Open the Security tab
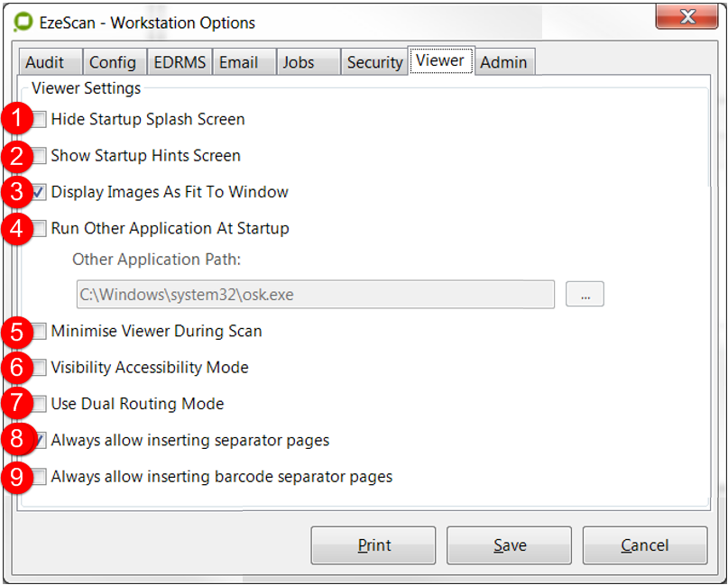This screenshot has width=728, height=585. [x=374, y=62]
